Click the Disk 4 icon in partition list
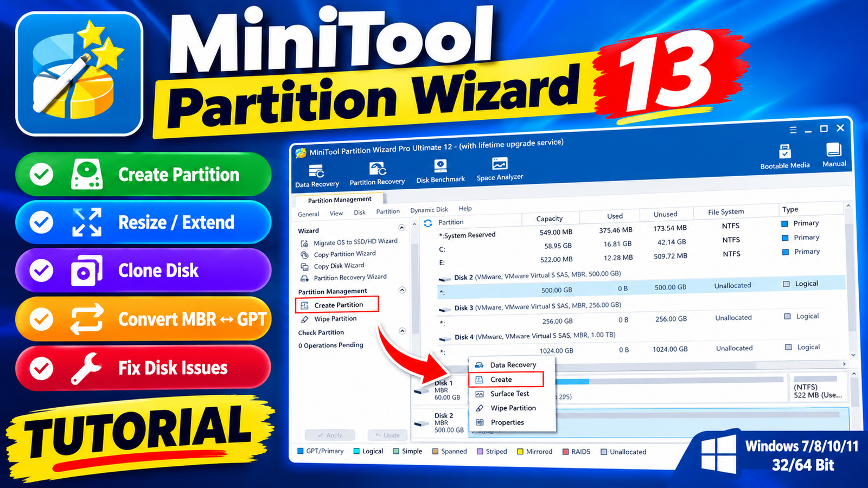Viewport: 868px width, 488px height. (x=445, y=338)
